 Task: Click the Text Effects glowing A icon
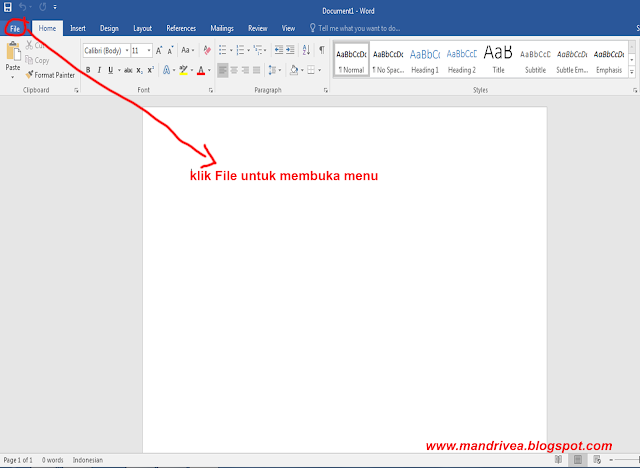167,70
